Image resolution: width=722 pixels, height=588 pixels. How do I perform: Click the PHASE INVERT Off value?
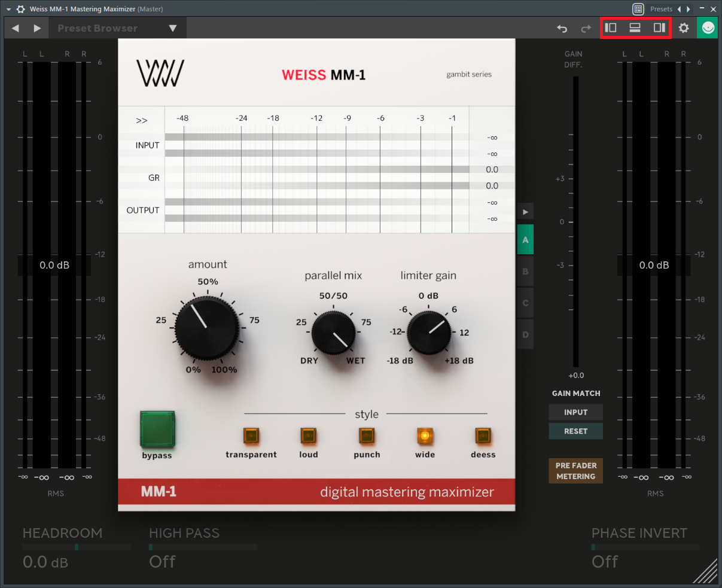pos(605,562)
